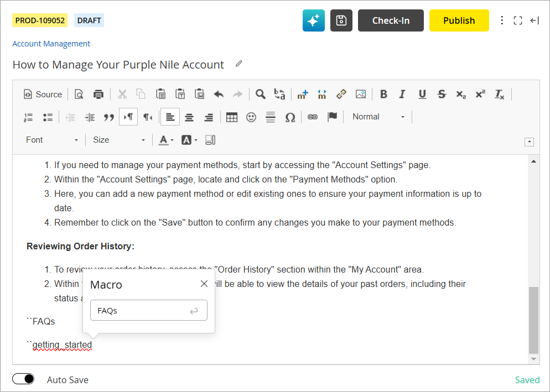The height and width of the screenshot is (392, 550).
Task: Turn off the Auto Save switch
Action: click(23, 379)
